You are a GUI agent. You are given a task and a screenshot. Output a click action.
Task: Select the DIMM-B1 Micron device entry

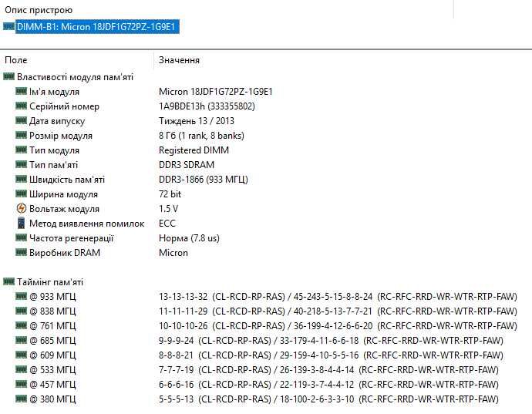pos(97,27)
